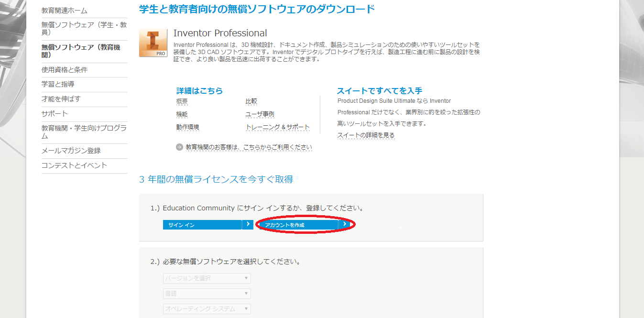Viewport: 644px width, 318px height.
Task: Click the Inventor Professional heading
Action: [x=220, y=33]
